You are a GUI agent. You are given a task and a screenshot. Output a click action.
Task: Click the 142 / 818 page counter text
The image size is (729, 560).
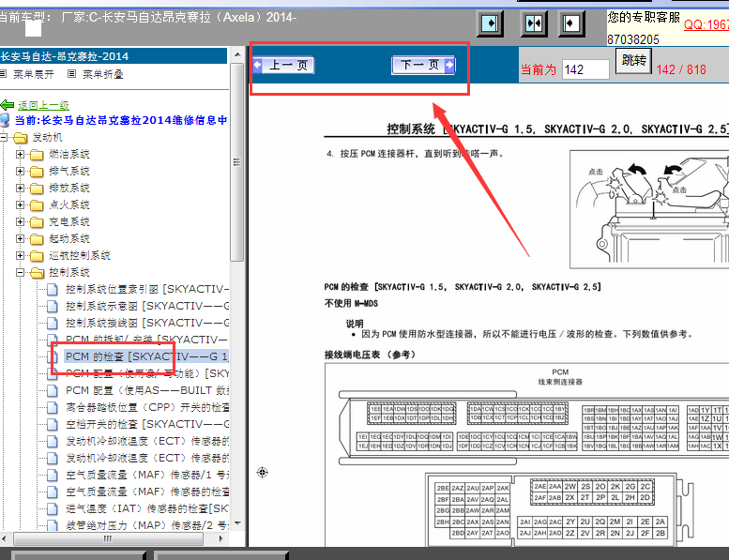point(681,69)
